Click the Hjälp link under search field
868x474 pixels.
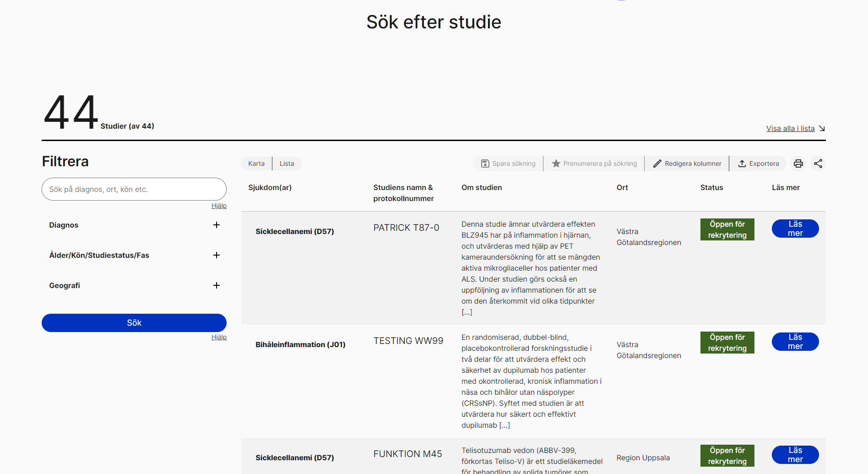(x=219, y=206)
